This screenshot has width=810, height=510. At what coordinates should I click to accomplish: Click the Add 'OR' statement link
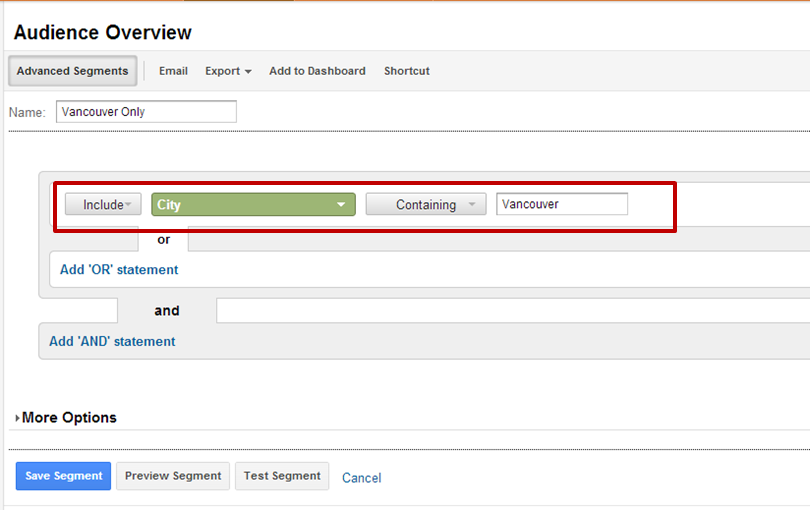pos(119,269)
